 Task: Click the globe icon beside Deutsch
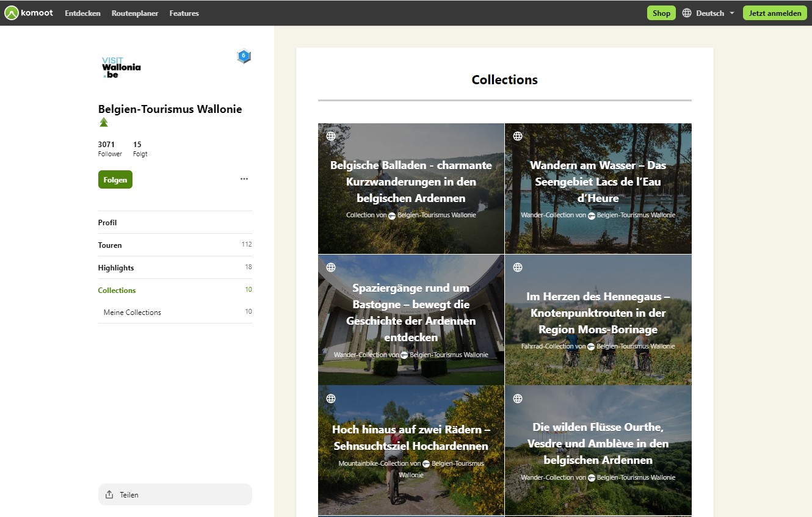click(687, 13)
